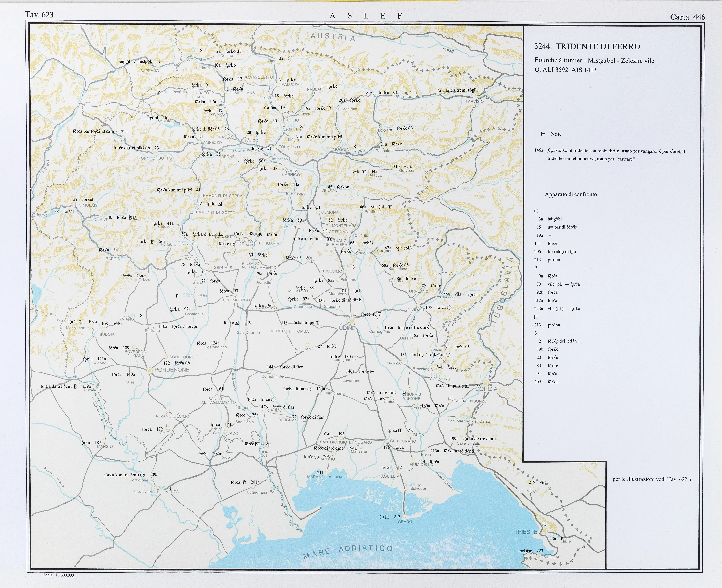Click the square symbol in the legend list

(x=536, y=317)
